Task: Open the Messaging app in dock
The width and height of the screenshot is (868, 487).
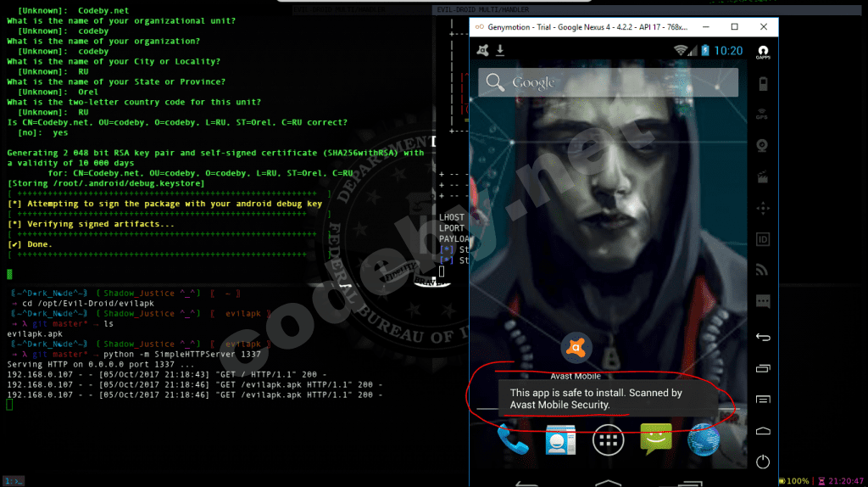Action: click(656, 439)
